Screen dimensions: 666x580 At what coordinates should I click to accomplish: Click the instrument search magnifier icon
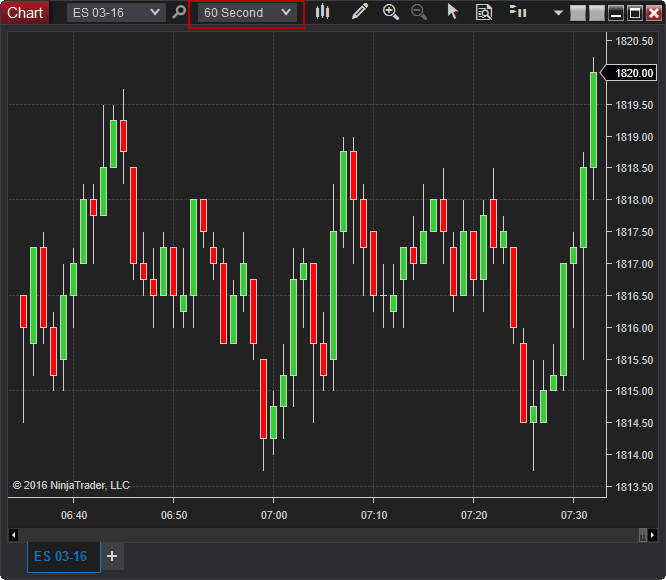coord(179,12)
